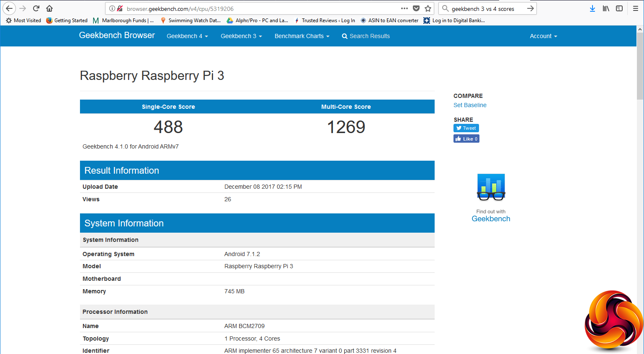Click the Multi-Core Score column header
The image size is (644, 354).
point(346,107)
